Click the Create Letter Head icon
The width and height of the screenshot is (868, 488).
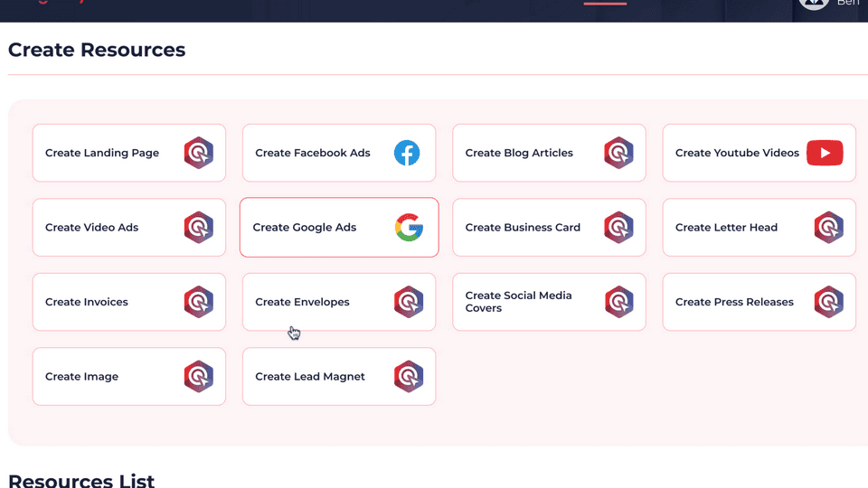point(829,228)
